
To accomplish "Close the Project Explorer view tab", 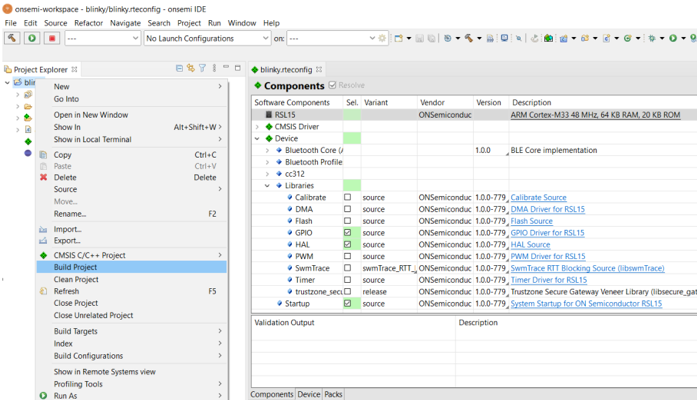I will (x=74, y=69).
